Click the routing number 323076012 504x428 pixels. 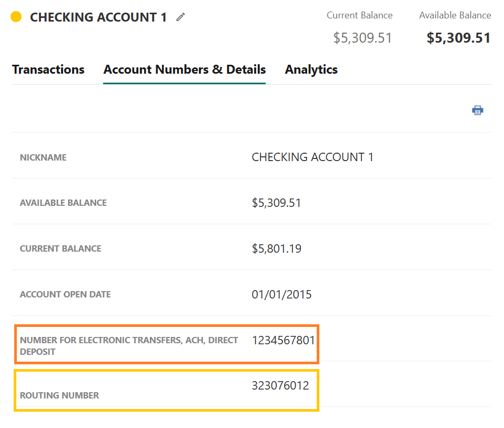click(280, 386)
